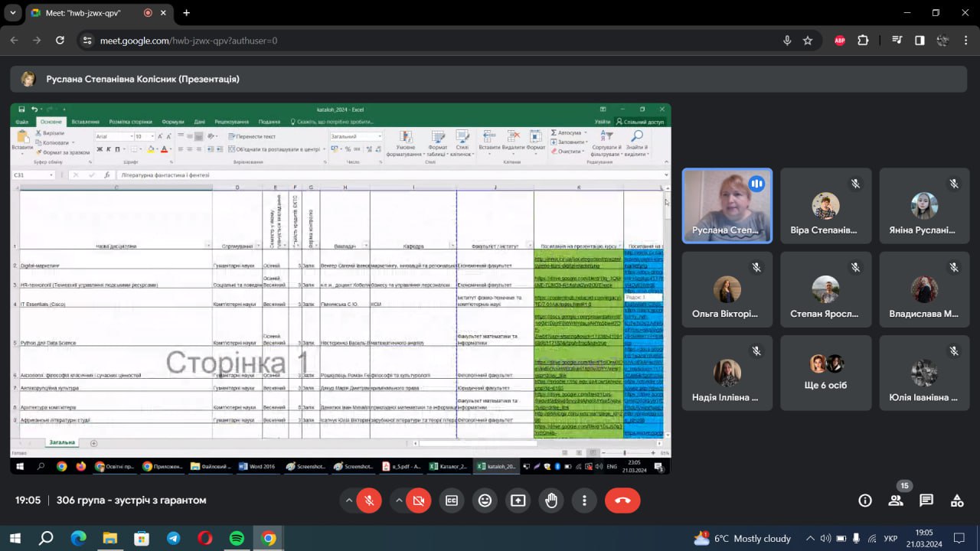The width and height of the screenshot is (980, 551).
Task: Click the УКР language indicator in taskbar
Action: click(890, 538)
